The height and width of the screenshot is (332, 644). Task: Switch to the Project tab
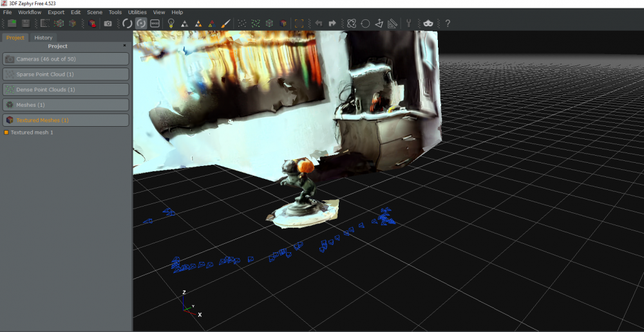coord(15,37)
